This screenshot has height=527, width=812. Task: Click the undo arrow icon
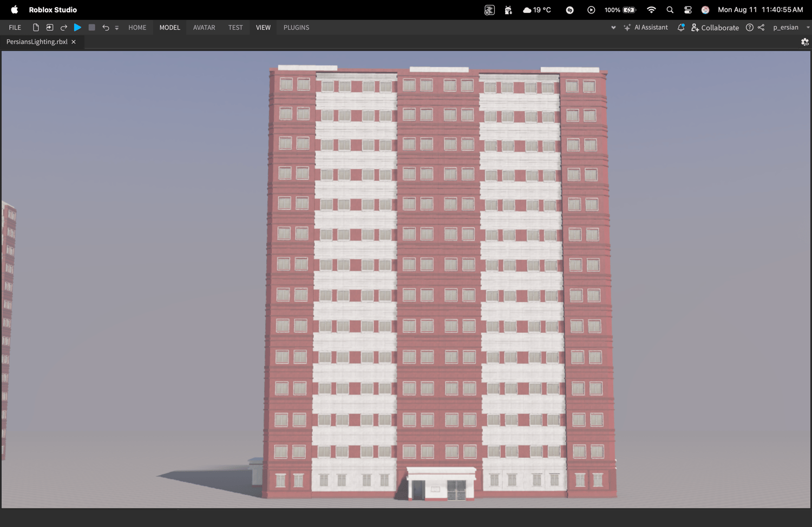coord(106,28)
